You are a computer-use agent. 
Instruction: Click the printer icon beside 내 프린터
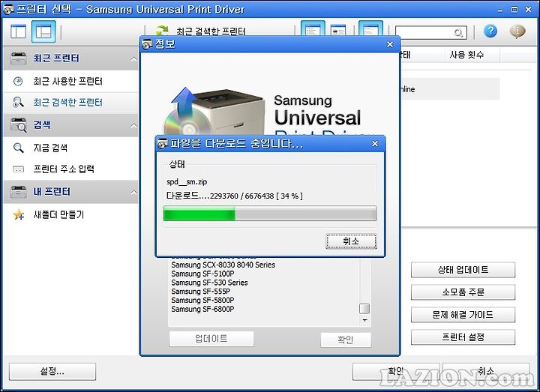[x=18, y=192]
